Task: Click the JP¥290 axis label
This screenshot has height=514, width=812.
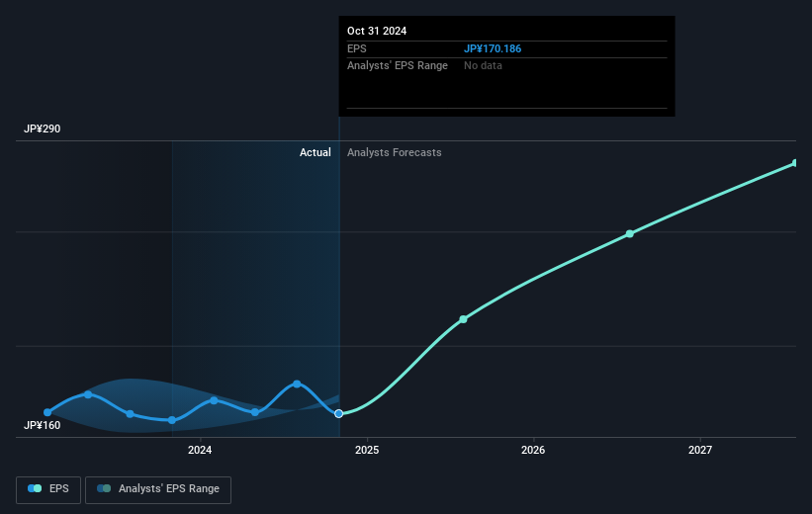Action: coord(42,128)
